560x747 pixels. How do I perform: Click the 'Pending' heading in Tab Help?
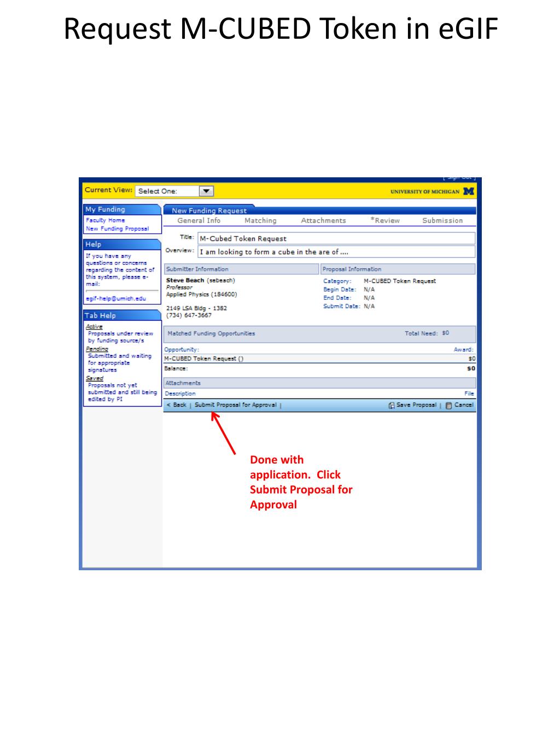point(97,349)
